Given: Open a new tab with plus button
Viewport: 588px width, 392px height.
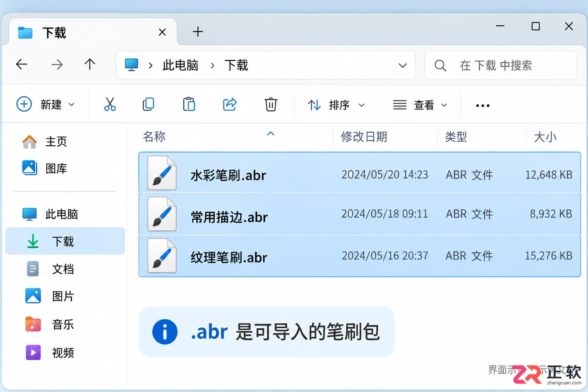Looking at the screenshot, I should [x=198, y=31].
